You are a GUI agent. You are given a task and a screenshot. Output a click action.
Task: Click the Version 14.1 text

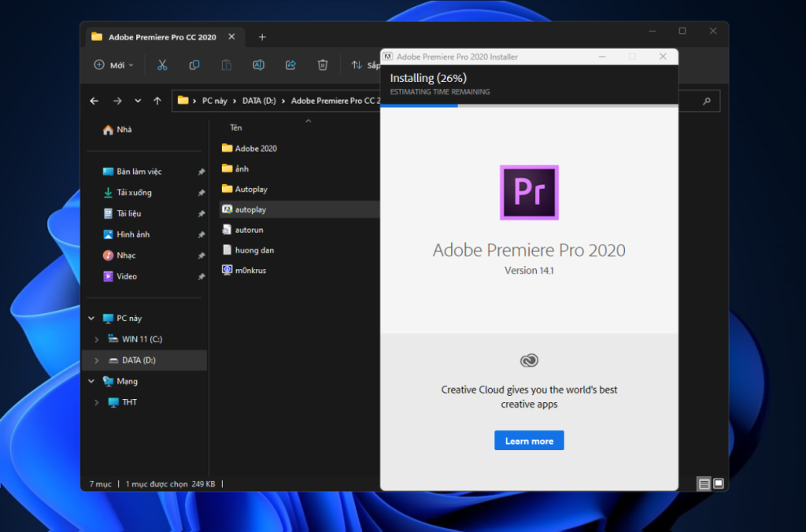click(529, 271)
